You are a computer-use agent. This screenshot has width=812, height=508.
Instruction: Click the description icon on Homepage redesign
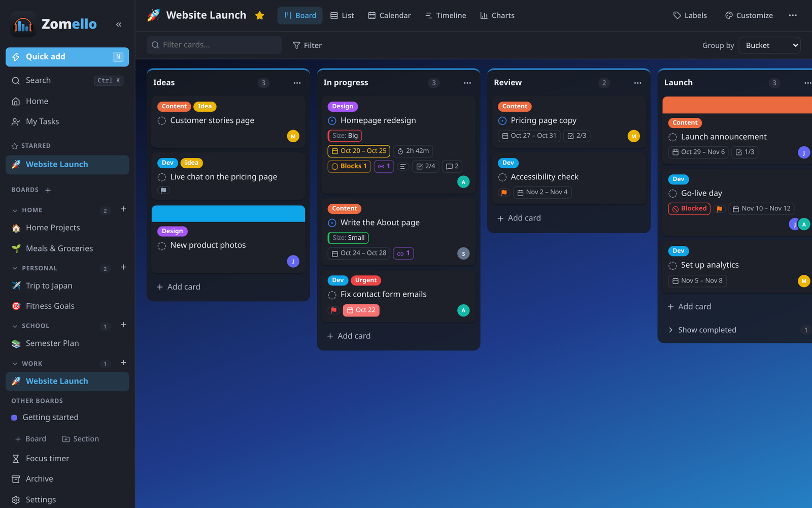403,166
